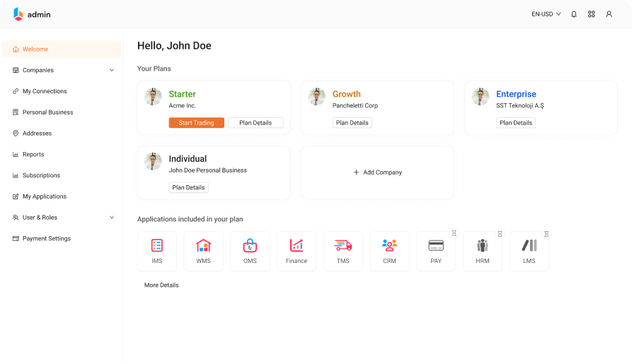View Plan Details for Individual plan
The image size is (632, 364).
click(189, 187)
